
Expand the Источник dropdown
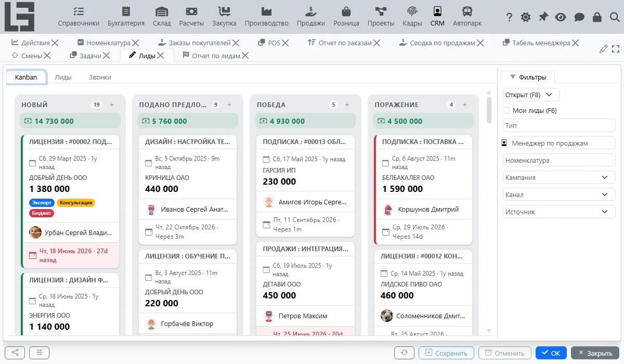click(559, 212)
